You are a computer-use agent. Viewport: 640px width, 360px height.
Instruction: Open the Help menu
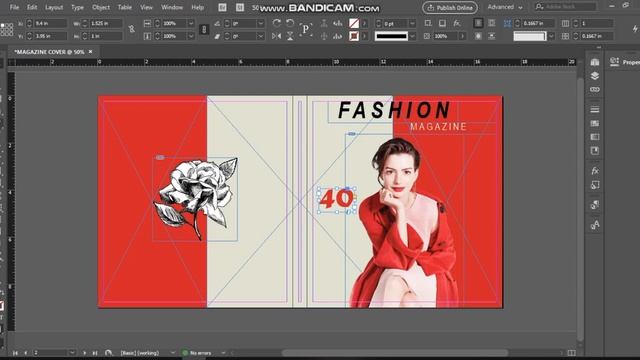[198, 7]
